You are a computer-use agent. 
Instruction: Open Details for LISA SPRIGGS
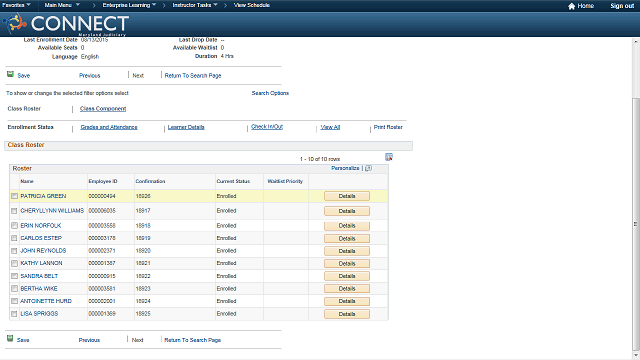(347, 314)
